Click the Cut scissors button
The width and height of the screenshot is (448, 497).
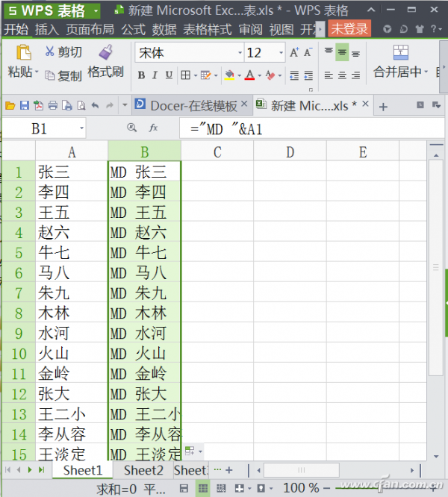pos(63,51)
